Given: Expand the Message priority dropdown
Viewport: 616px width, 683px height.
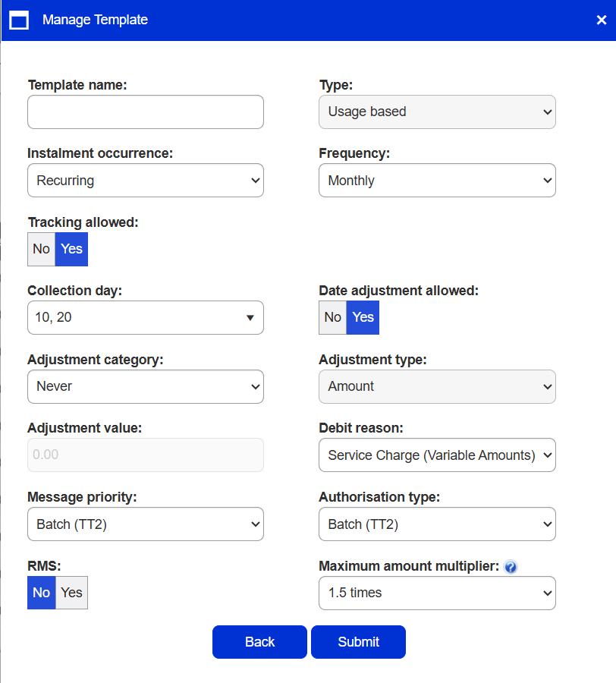Looking at the screenshot, I should coord(146,524).
